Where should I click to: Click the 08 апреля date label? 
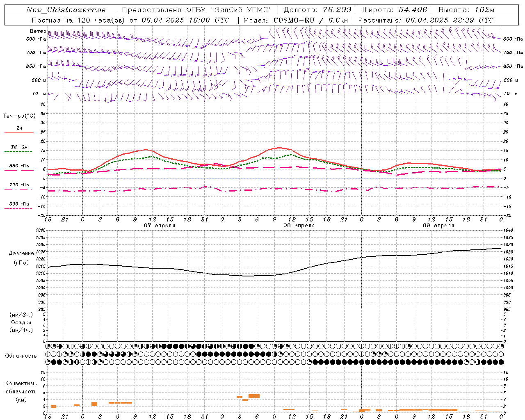pyautogui.click(x=299, y=226)
